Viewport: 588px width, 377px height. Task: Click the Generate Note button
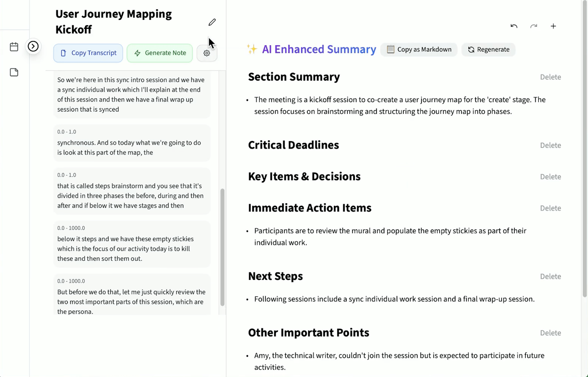pyautogui.click(x=160, y=53)
